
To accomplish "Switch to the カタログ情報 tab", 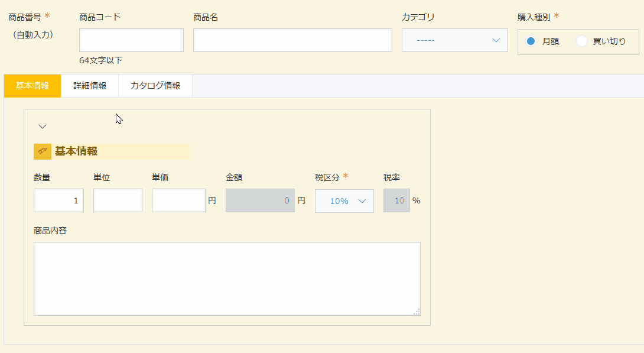I will (155, 86).
